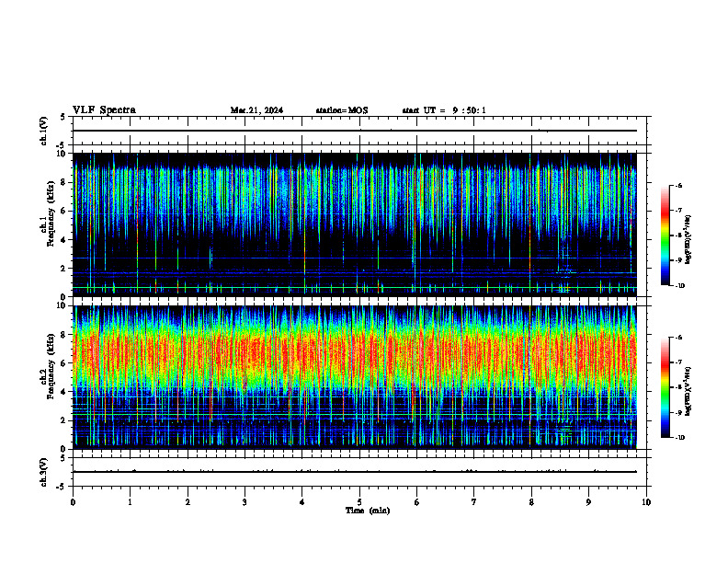Click time axis tick label "10" at right end
Viewport: 728px width, 563px height.
[x=646, y=502]
